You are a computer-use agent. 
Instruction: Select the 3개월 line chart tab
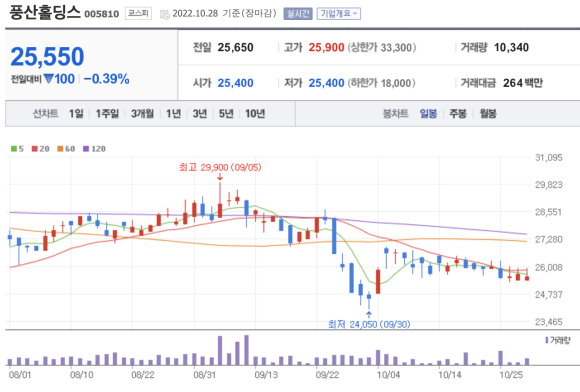coord(142,114)
